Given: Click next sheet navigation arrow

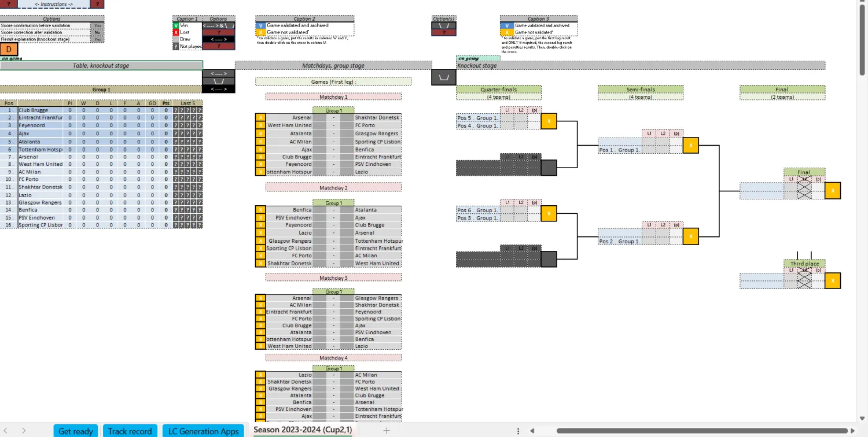Looking at the screenshot, I should pyautogui.click(x=24, y=431).
